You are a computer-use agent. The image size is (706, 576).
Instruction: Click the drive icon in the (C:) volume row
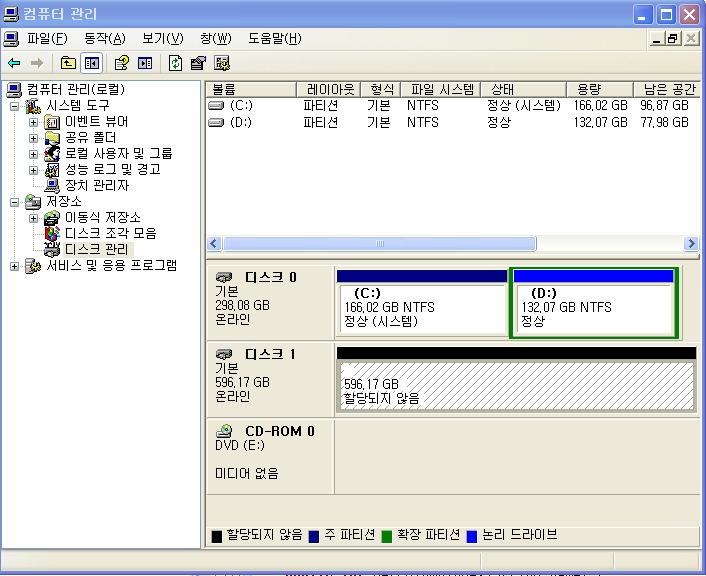click(216, 106)
